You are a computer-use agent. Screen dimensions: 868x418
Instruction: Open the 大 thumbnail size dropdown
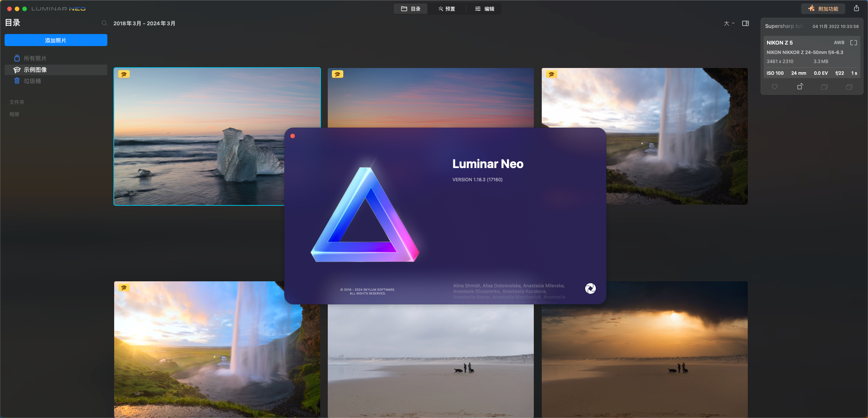(729, 23)
